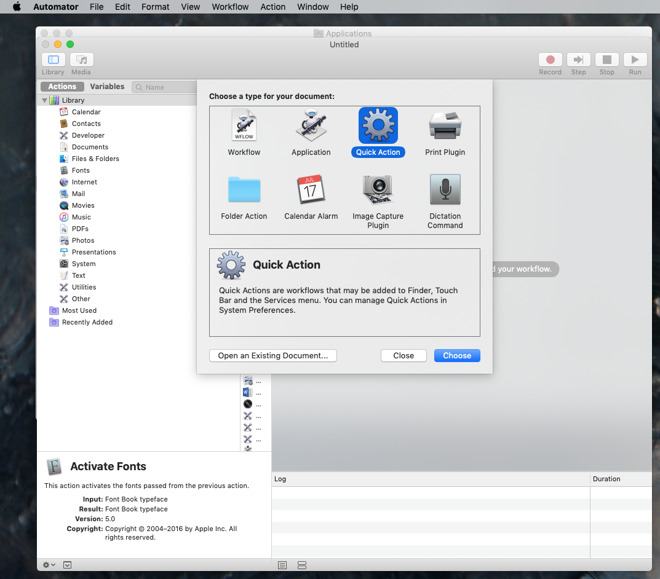The width and height of the screenshot is (660, 579).
Task: Click the Log column header
Action: tap(431, 479)
